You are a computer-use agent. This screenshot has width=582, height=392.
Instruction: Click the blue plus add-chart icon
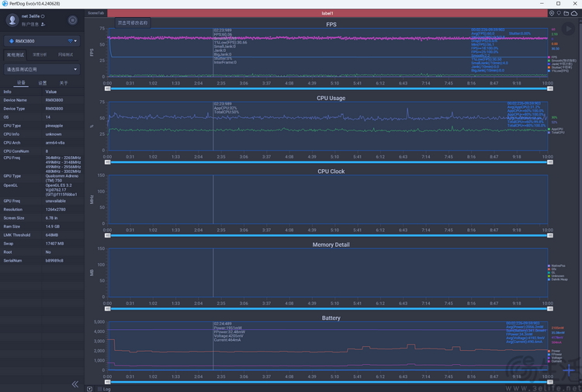click(x=569, y=369)
